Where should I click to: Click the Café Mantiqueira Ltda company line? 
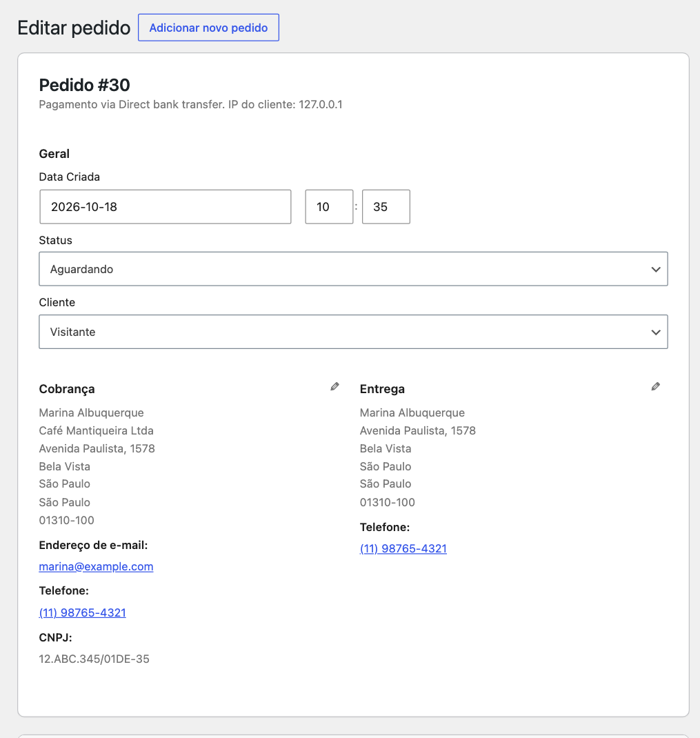click(x=96, y=430)
